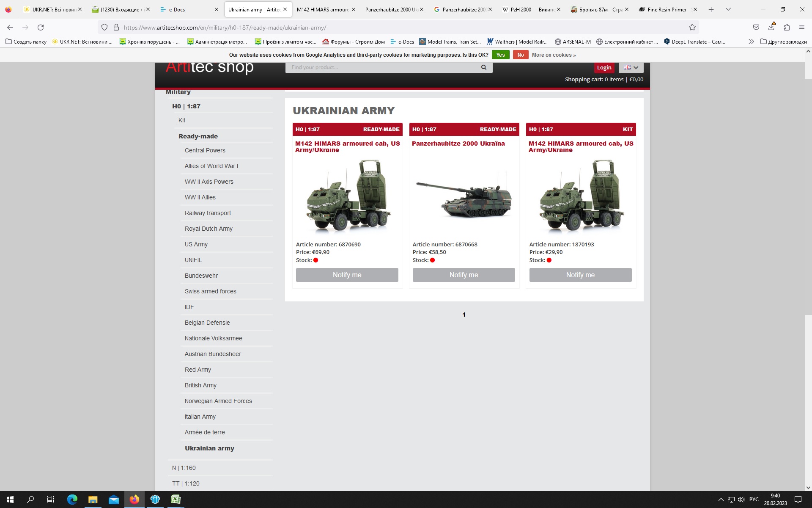812x508 pixels.
Task: Open the Microsoft Edge taskbar icon
Action: (72, 500)
